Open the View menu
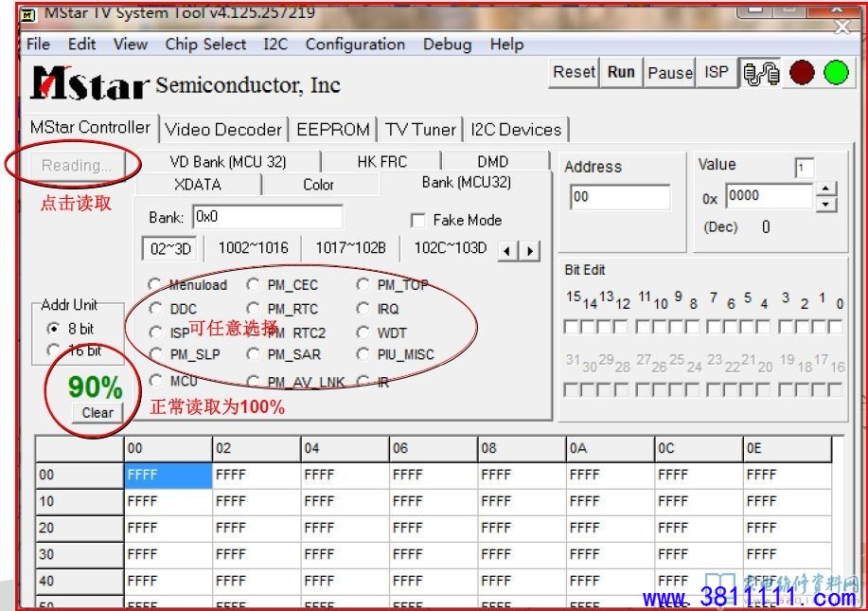Viewport: 868px width, 611px height. click(131, 45)
